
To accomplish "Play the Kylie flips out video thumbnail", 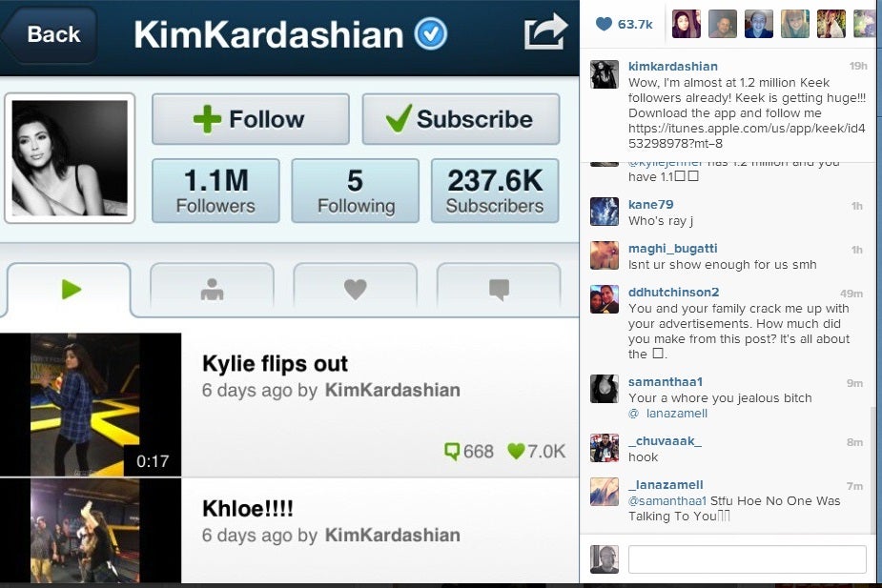I will (91, 405).
